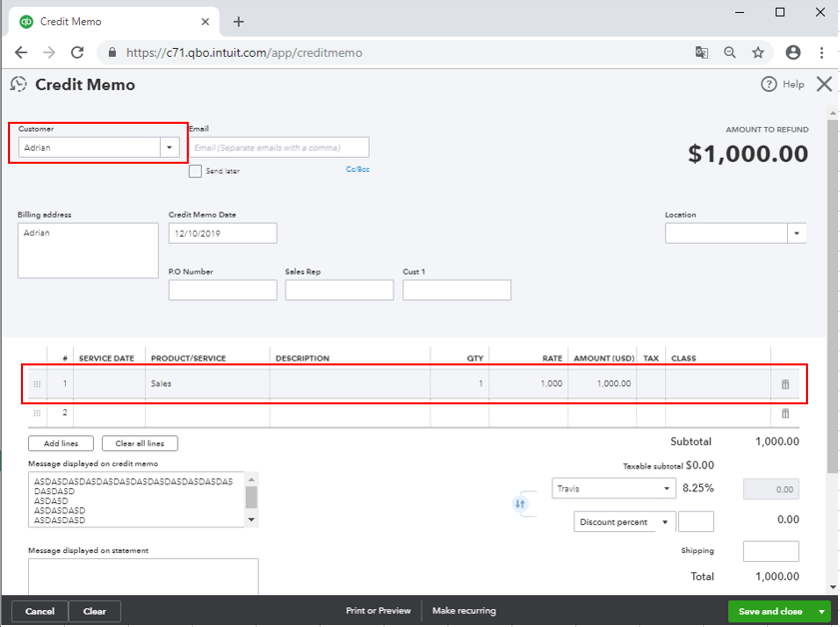
Task: Click the Cust 1 field
Action: pos(457,291)
